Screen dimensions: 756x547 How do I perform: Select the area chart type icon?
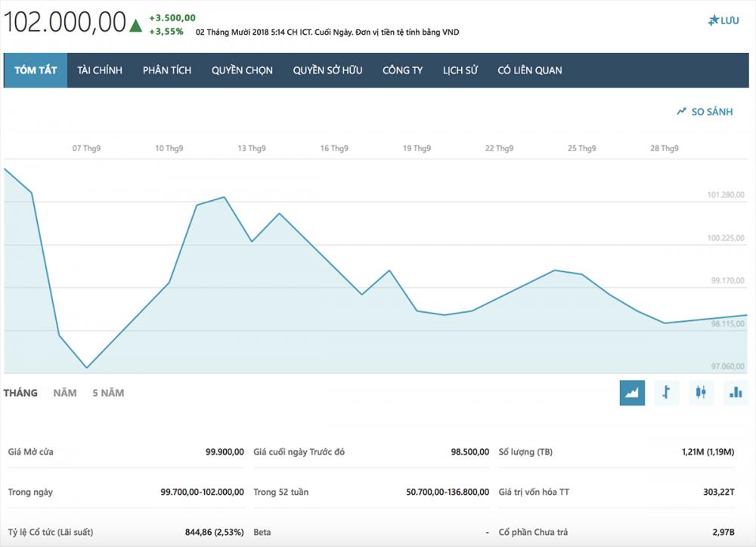[632, 392]
